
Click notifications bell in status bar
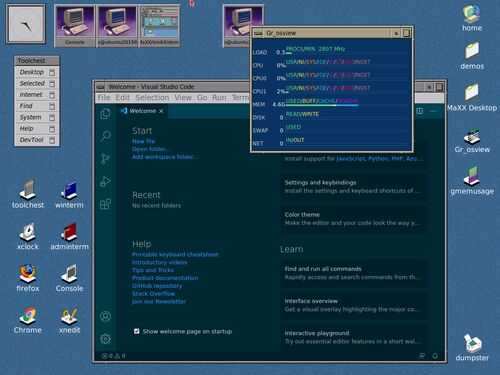pos(435,356)
